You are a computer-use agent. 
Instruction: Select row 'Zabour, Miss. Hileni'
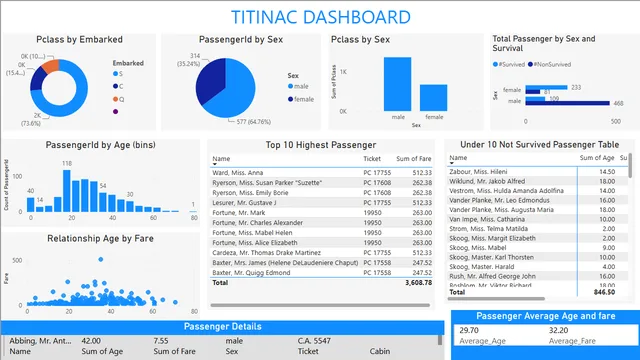coord(538,172)
